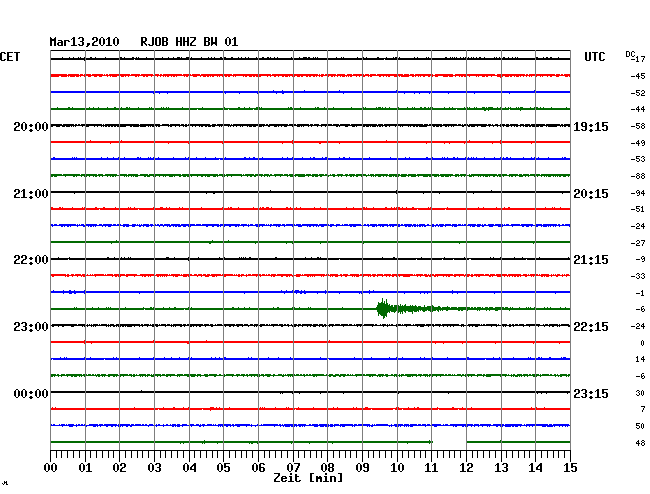Click minute 03 on the time axis
Image resolution: width=650 pixels, height=494 pixels.
[x=154, y=467]
